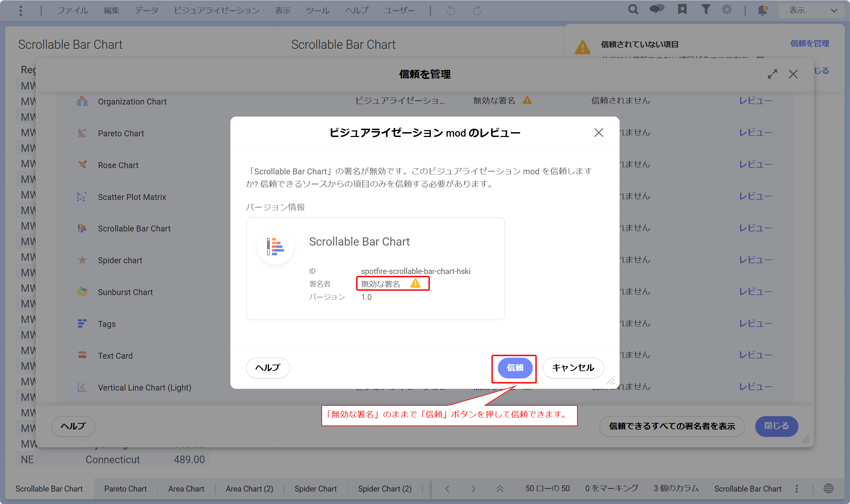Open the bookmarks star icon
Image resolution: width=850 pixels, height=504 pixels.
click(682, 9)
